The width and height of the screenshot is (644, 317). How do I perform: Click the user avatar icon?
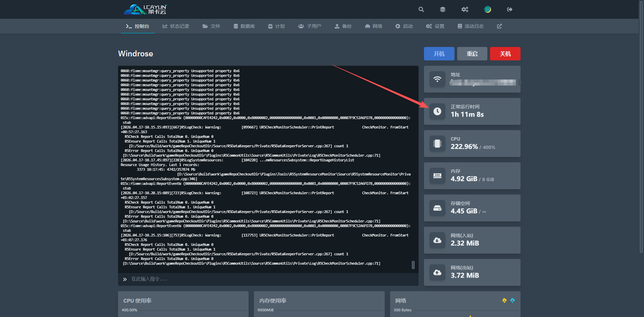(487, 9)
